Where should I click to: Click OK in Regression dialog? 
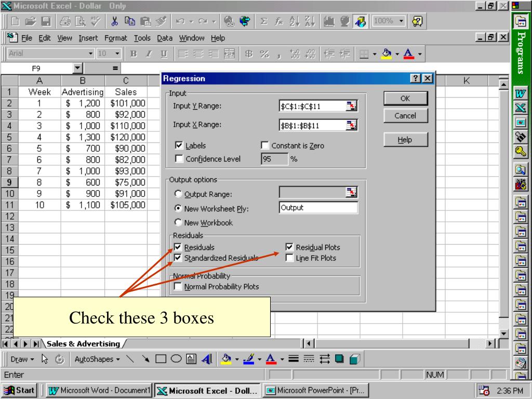point(405,98)
